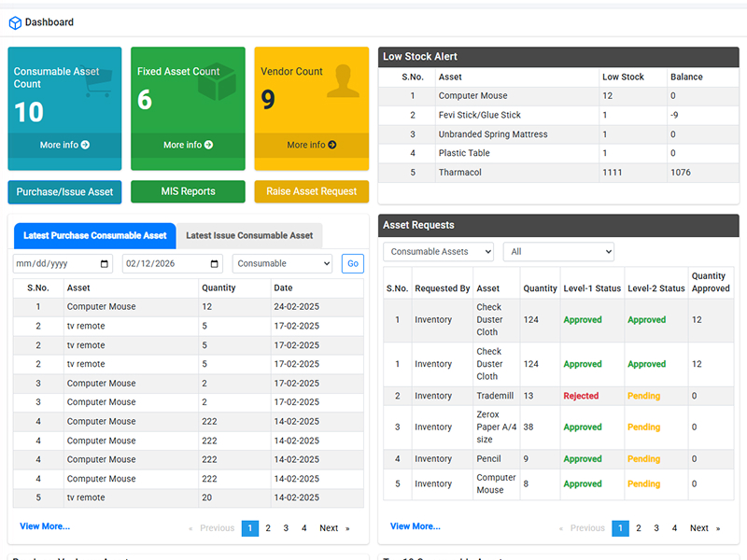Click the Dashboard cube icon

(15, 22)
